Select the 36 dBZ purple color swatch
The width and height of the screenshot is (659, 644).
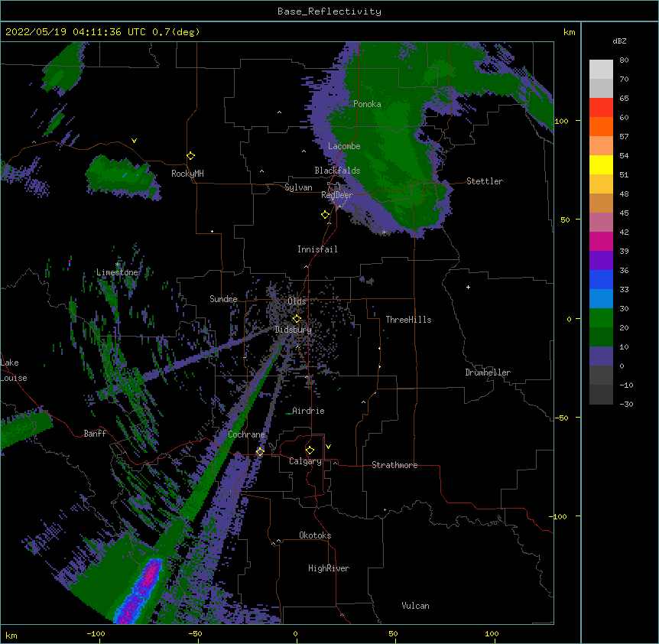tap(601, 261)
